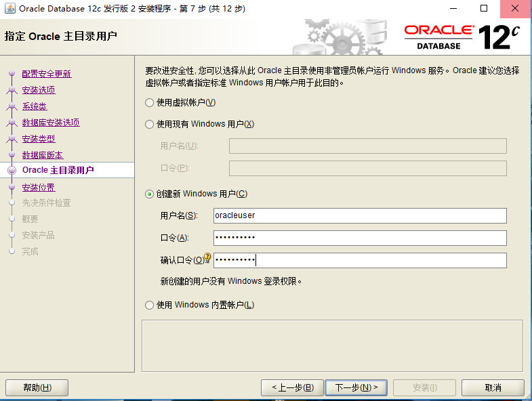The width and height of the screenshot is (532, 401).
Task: Click the 先决条件检查 step text
Action: (47, 203)
